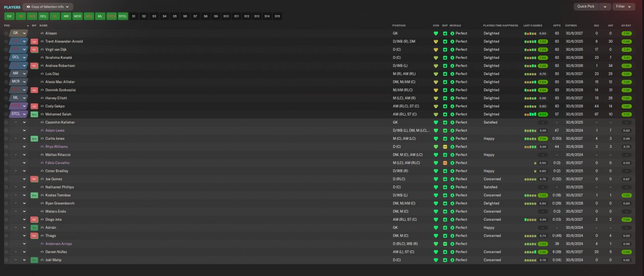Toggle the pick checkbox for Darwin Núñez
The image size is (644, 276).
point(6,252)
